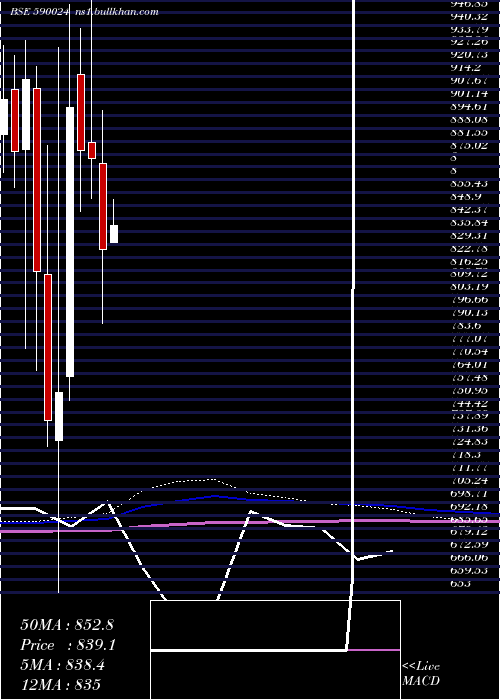Viewport: 500px width, 700px height.
Task: Click the small white candlestick near 829.31
Action: [114, 234]
